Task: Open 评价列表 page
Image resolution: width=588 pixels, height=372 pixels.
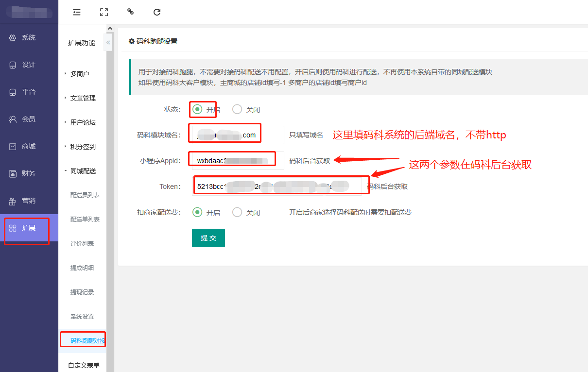Action: [82, 244]
